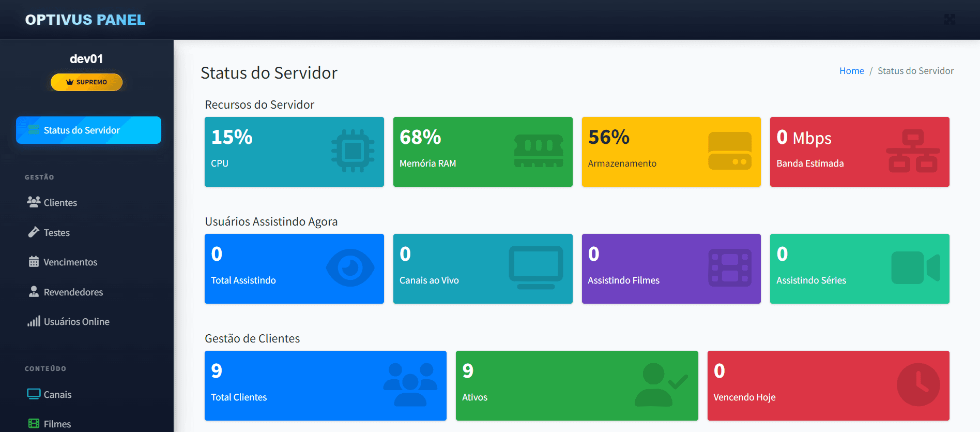Screen dimensions: 980x432
Task: Open Revendedores menu item
Action: point(73,292)
